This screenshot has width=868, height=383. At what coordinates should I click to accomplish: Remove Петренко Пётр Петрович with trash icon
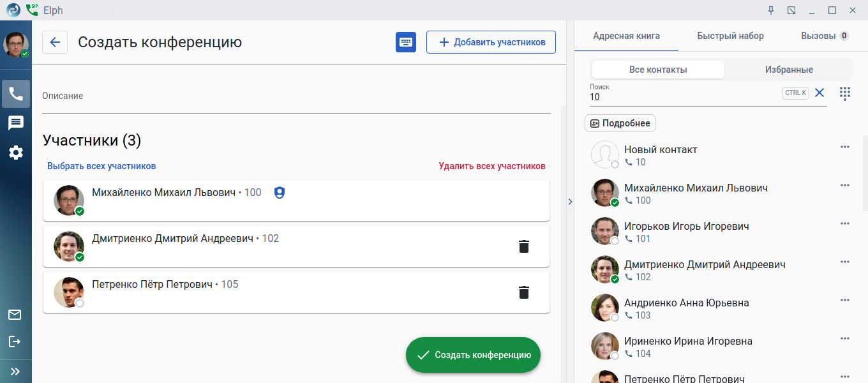tap(524, 292)
